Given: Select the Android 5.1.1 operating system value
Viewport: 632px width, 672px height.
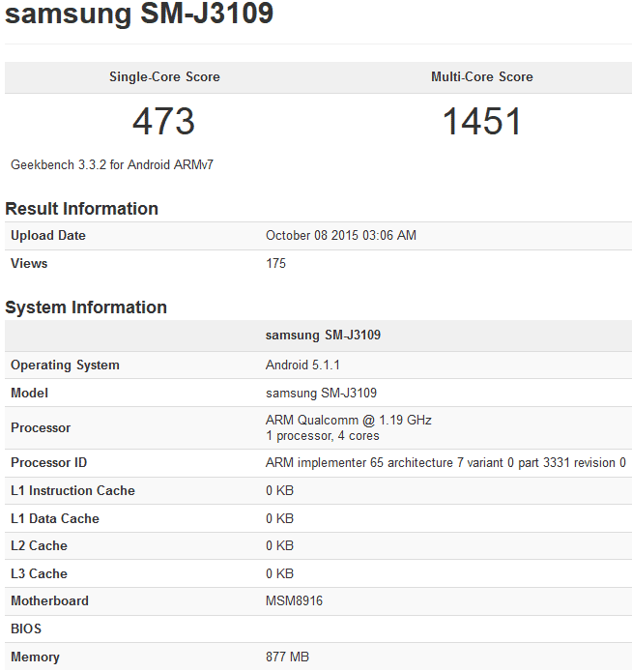Looking at the screenshot, I should (302, 365).
